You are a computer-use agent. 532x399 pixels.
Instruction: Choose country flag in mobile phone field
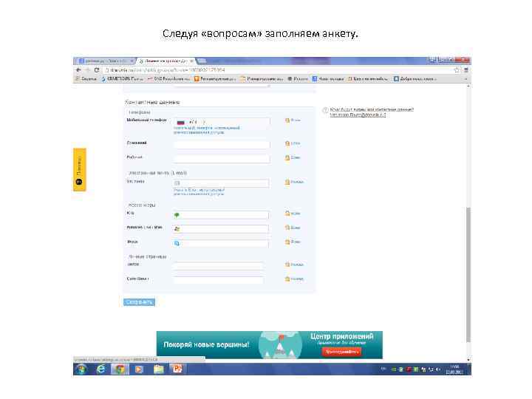click(181, 122)
